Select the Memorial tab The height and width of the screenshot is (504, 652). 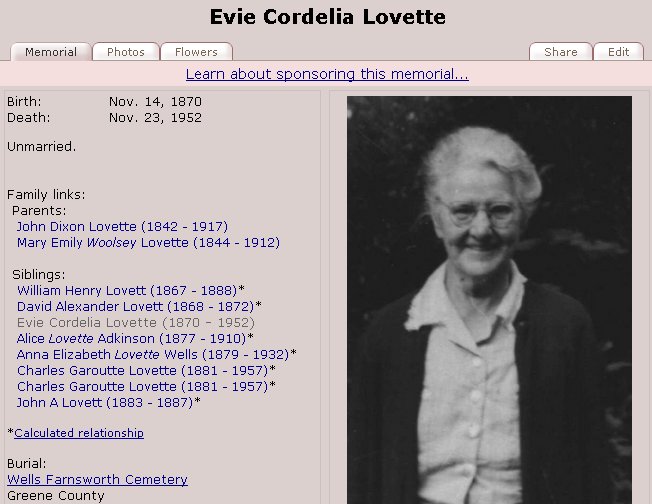pos(51,52)
